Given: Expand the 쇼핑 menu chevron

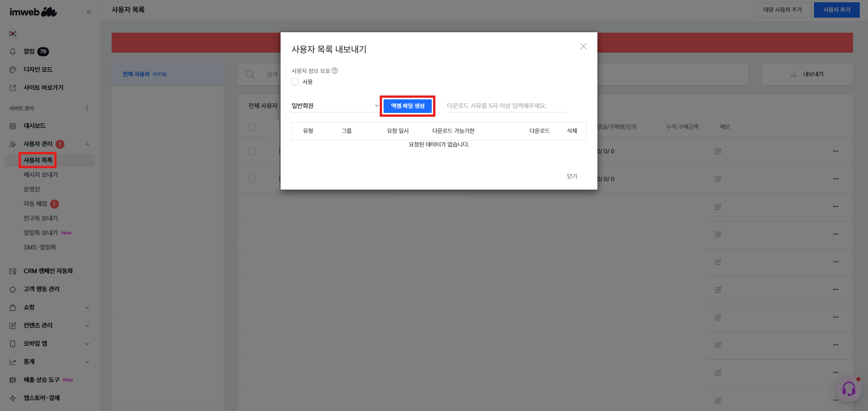Looking at the screenshot, I should point(87,308).
